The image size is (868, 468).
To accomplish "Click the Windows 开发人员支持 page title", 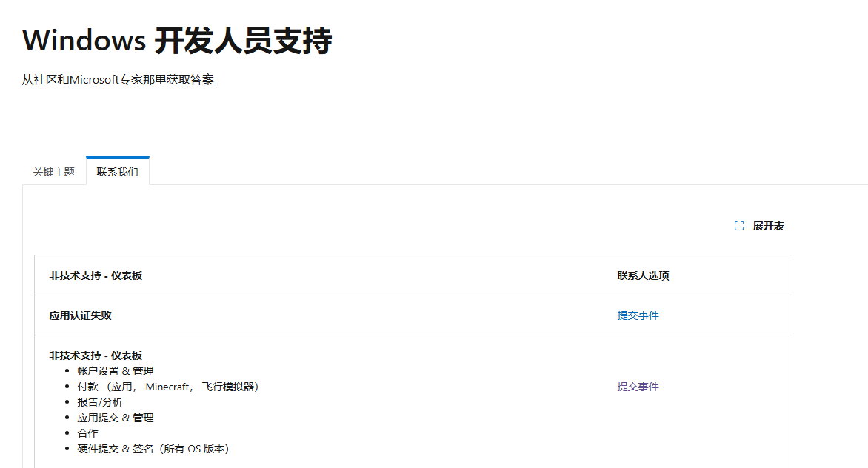I will [x=177, y=41].
